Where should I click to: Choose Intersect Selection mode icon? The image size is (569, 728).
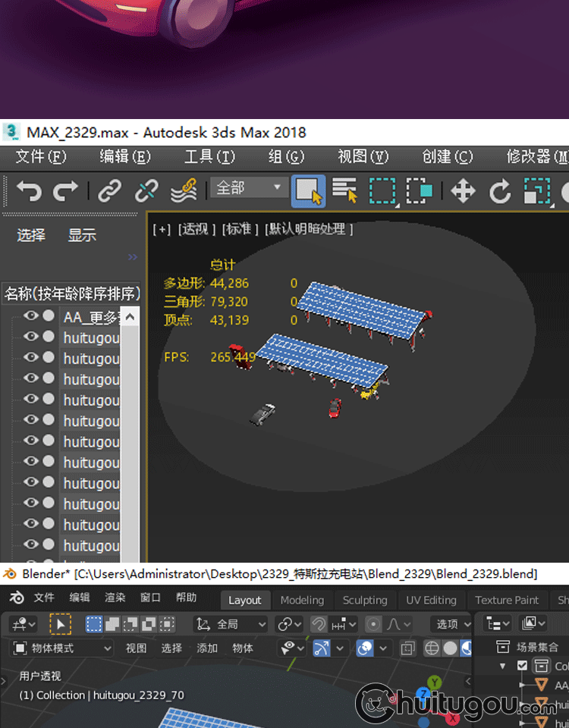point(167,624)
